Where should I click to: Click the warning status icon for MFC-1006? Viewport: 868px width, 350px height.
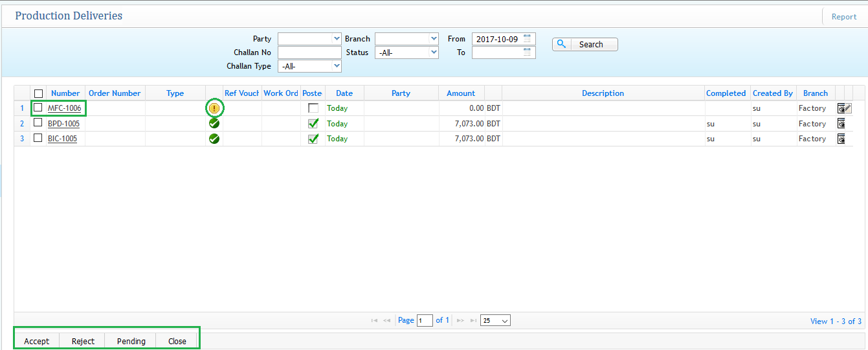pyautogui.click(x=214, y=108)
